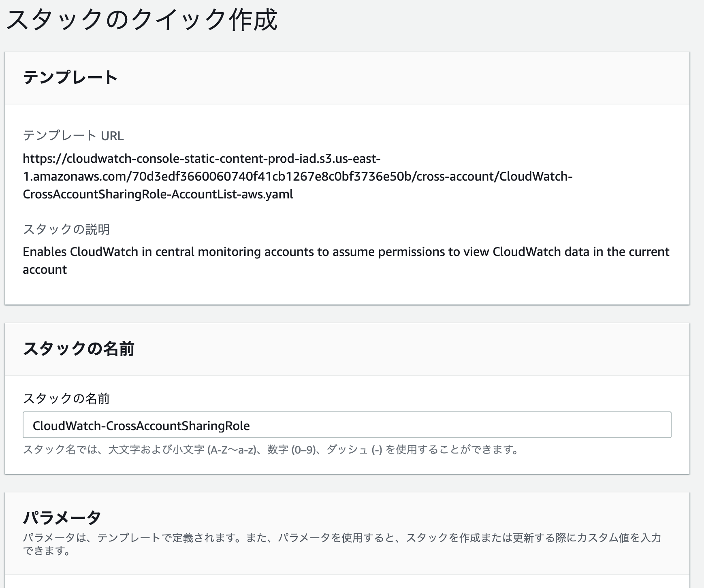Click the stack name hint text about A-Z characters
This screenshot has width=704, height=588.
[271, 450]
